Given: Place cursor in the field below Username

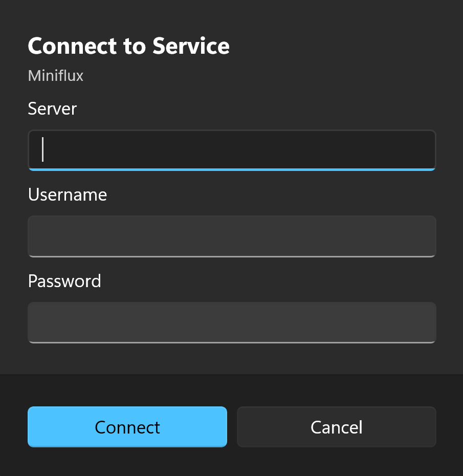Looking at the screenshot, I should click(x=232, y=236).
